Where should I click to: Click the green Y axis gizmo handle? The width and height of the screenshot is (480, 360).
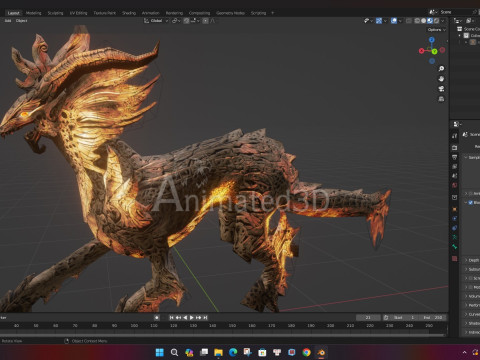(x=435, y=51)
